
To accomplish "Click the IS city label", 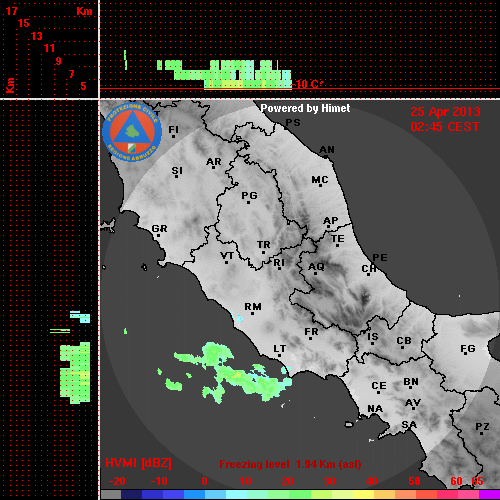I will pyautogui.click(x=373, y=337).
